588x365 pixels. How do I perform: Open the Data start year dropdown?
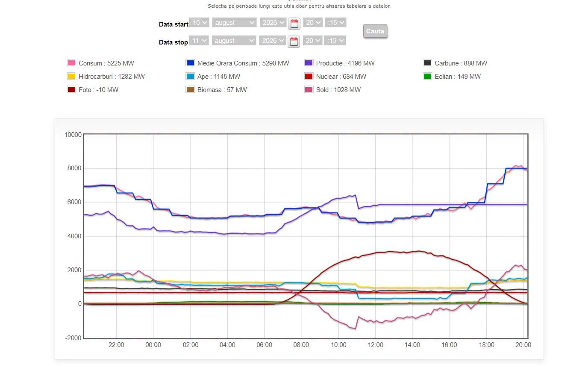click(273, 23)
